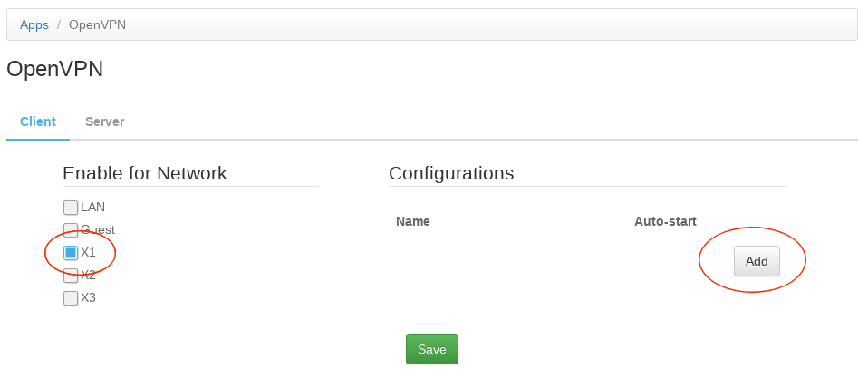The image size is (868, 388).
Task: Open the Apps breadcrumb link
Action: 34,24
